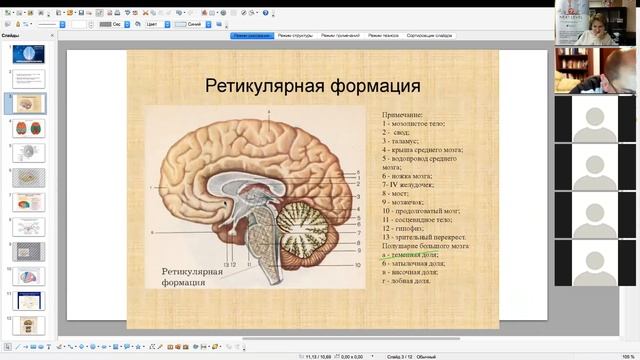Open the line color dropdown

[127, 24]
